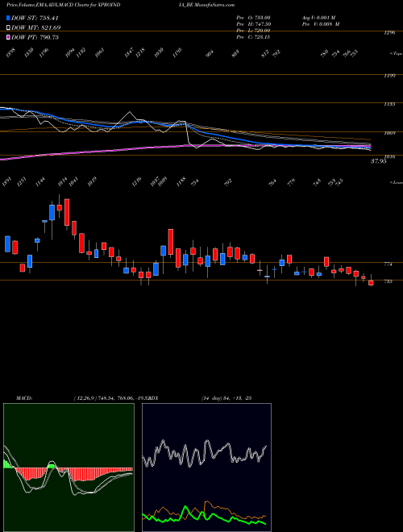Click the 1199 price axis label
Viewport: 403px width, 532px height.
pos(390,75)
